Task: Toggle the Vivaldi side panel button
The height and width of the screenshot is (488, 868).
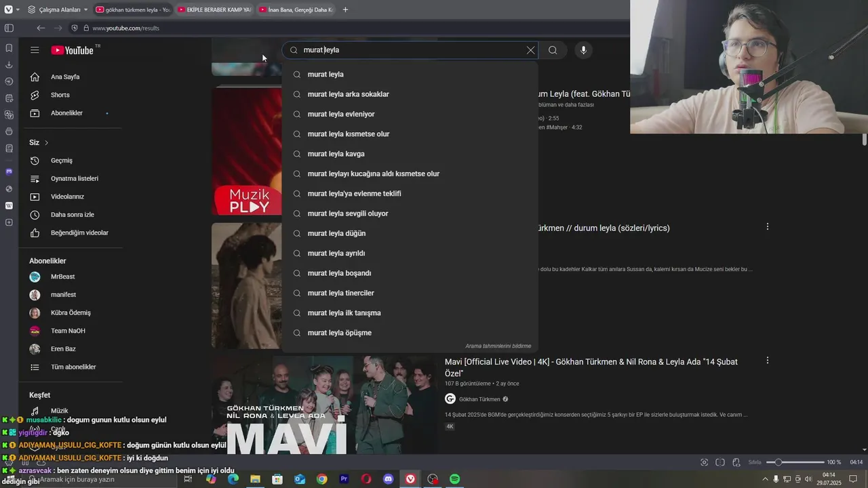Action: point(9,28)
